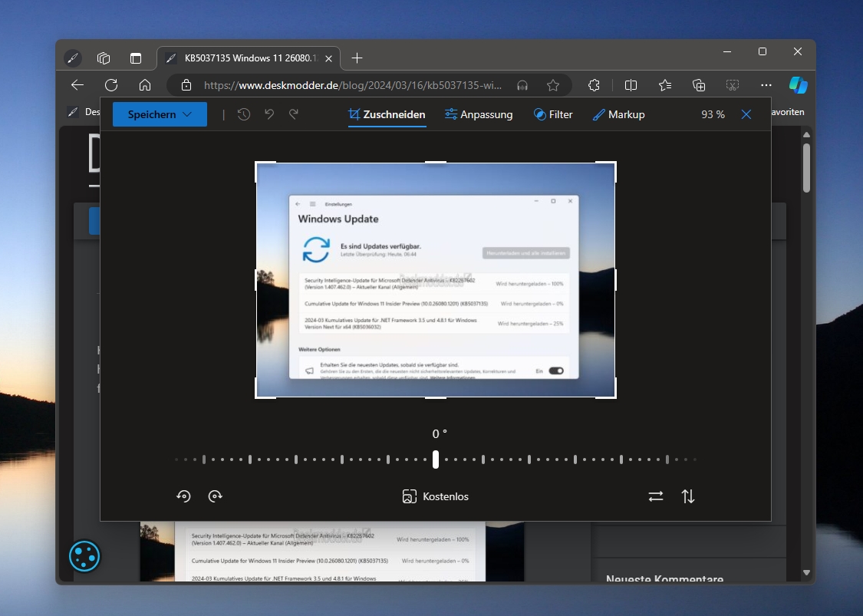Viewport: 863px width, 616px height.
Task: Open the Edge profile icon in the title bar
Action: click(x=73, y=58)
